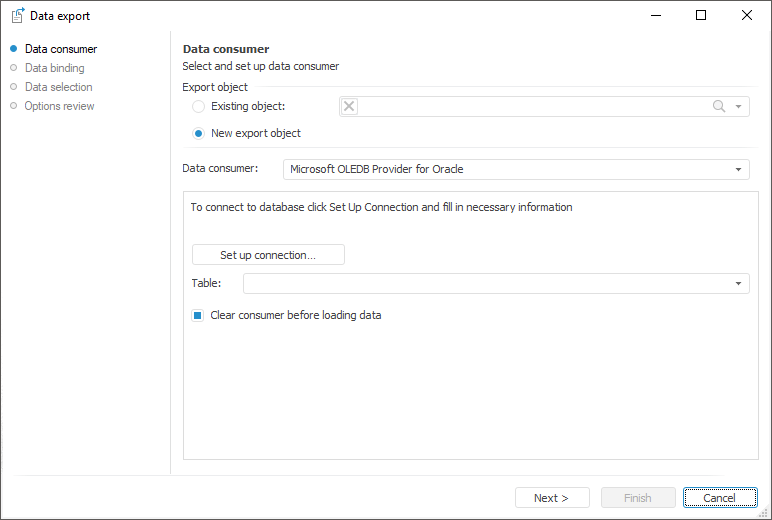This screenshot has width=772, height=520.
Task: Switch to the Data binding step
Action: 54,68
